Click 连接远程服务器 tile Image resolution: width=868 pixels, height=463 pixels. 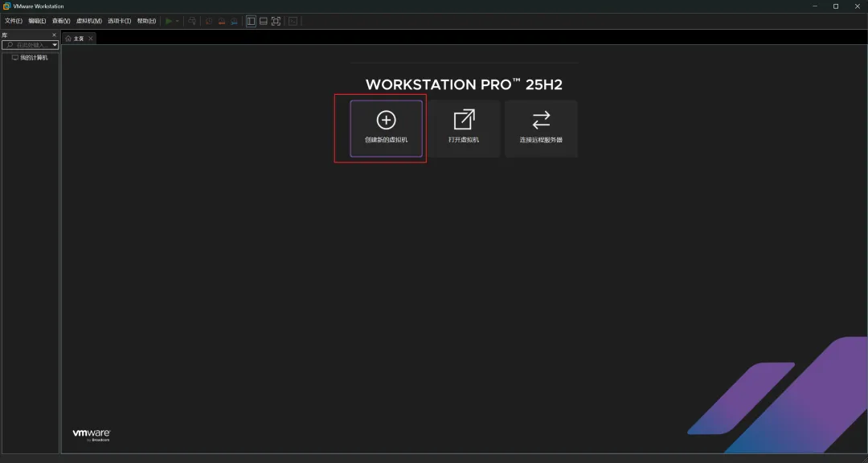click(541, 129)
